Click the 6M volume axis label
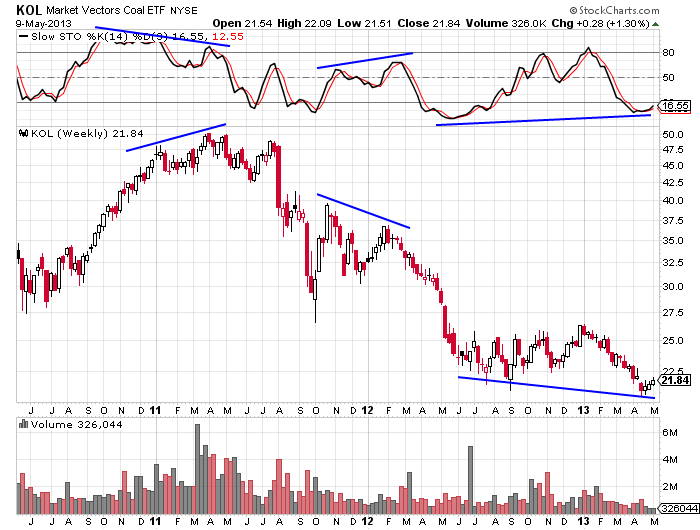This screenshot has height=530, width=700. [670, 433]
